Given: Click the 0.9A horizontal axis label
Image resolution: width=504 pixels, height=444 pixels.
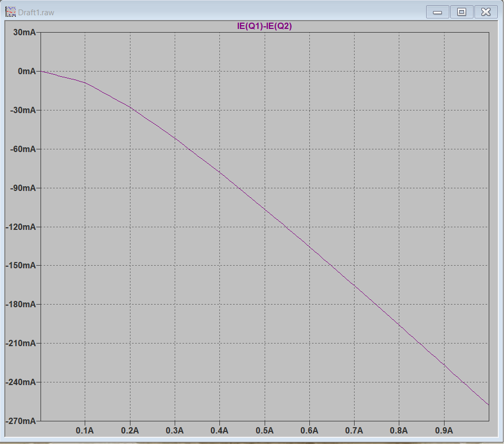Looking at the screenshot, I should pyautogui.click(x=444, y=430).
